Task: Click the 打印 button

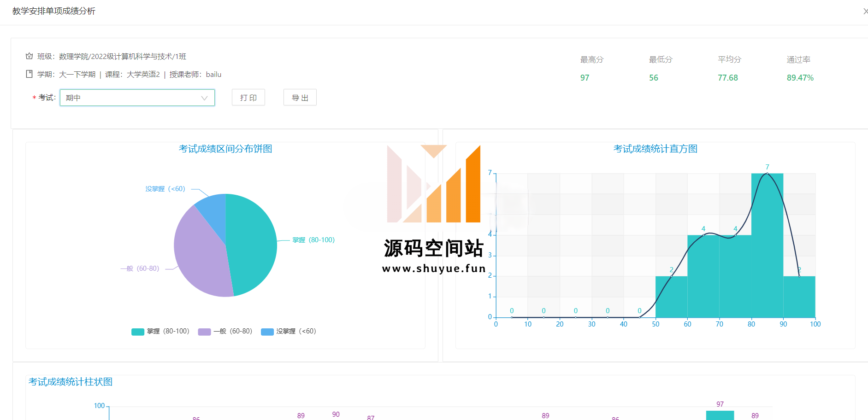Action: click(248, 98)
